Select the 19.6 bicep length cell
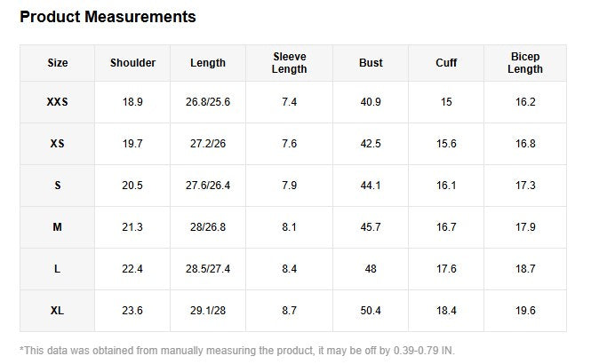This screenshot has width=591, height=364. pos(525,311)
